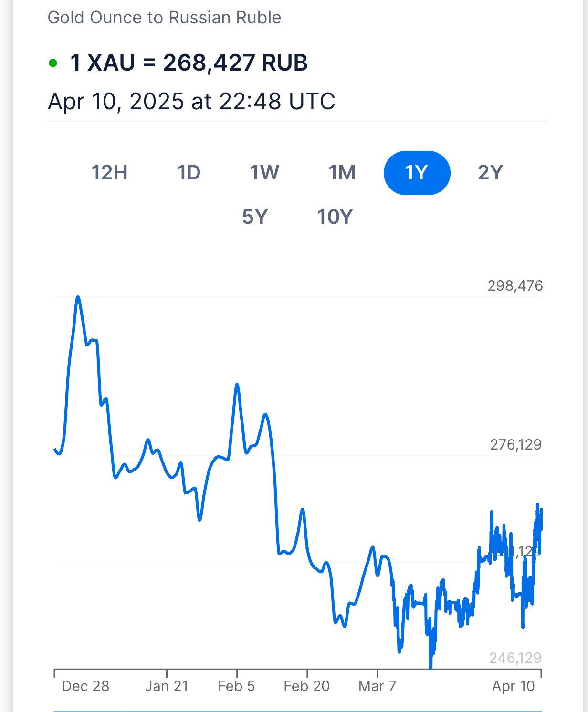The width and height of the screenshot is (588, 712).
Task: Click the Feb 5 date marker
Action: 236,686
